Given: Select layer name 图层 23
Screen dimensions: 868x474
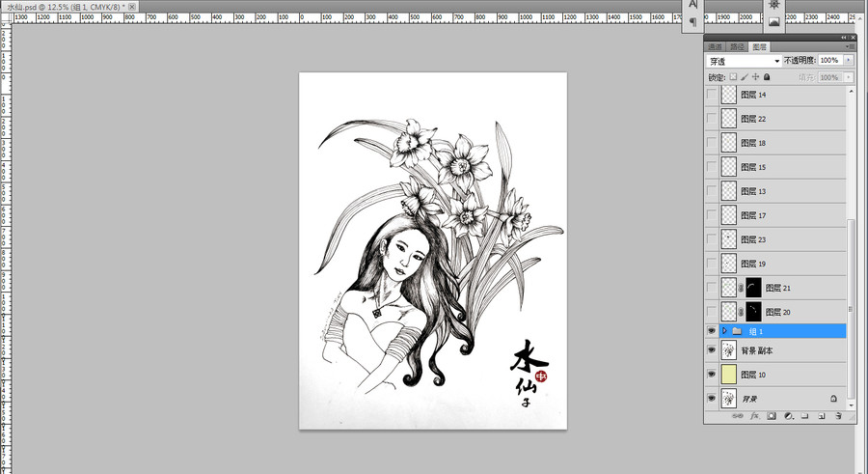Looking at the screenshot, I should 753,239.
